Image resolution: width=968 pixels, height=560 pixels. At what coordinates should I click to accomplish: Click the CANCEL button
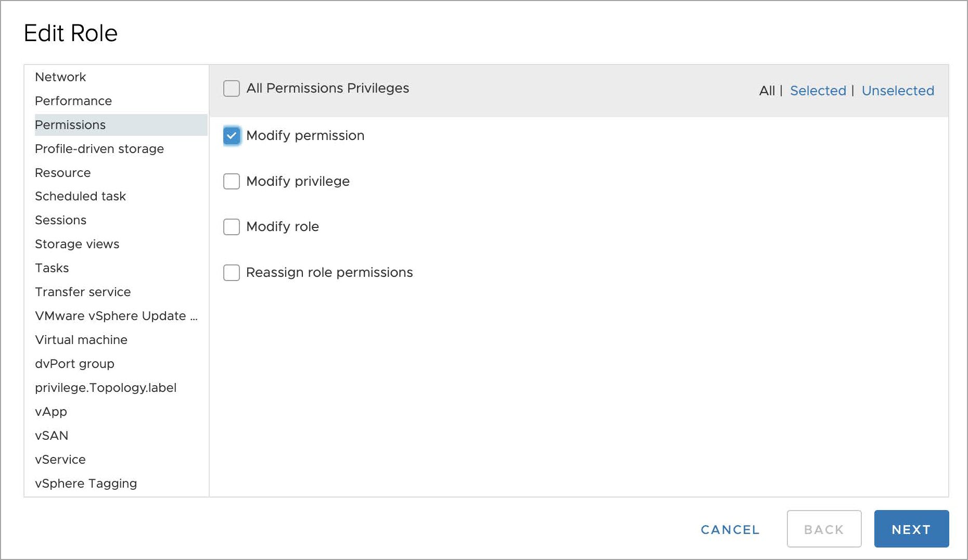point(730,529)
